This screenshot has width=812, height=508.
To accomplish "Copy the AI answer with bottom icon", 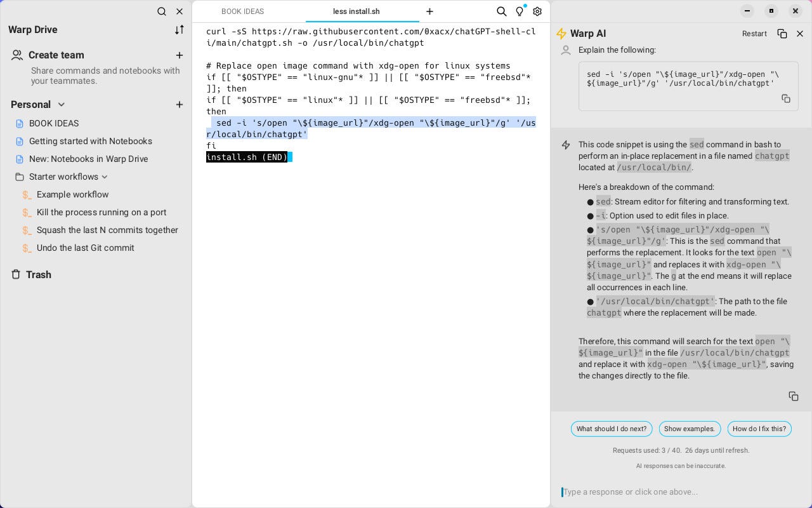I will pos(794,396).
